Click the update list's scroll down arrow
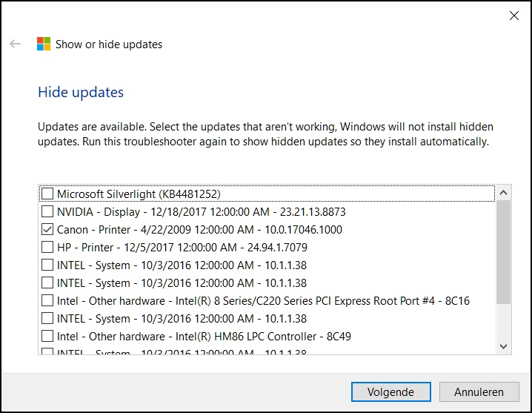 coord(504,346)
